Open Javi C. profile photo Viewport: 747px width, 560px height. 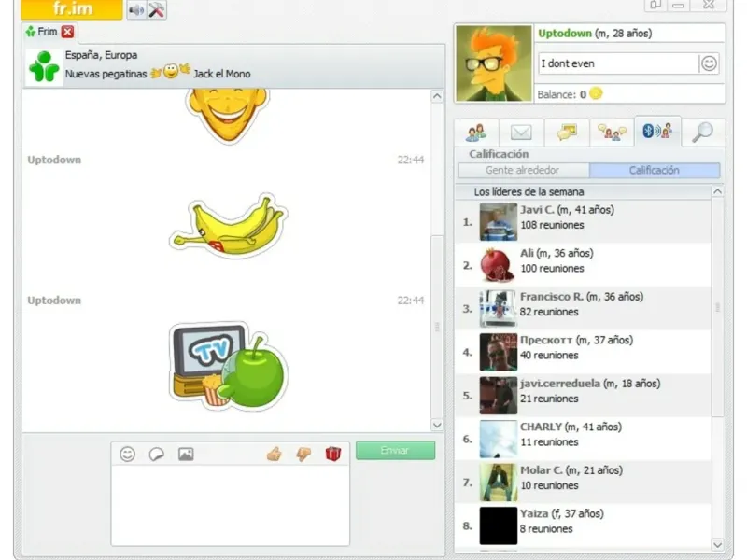coord(499,222)
